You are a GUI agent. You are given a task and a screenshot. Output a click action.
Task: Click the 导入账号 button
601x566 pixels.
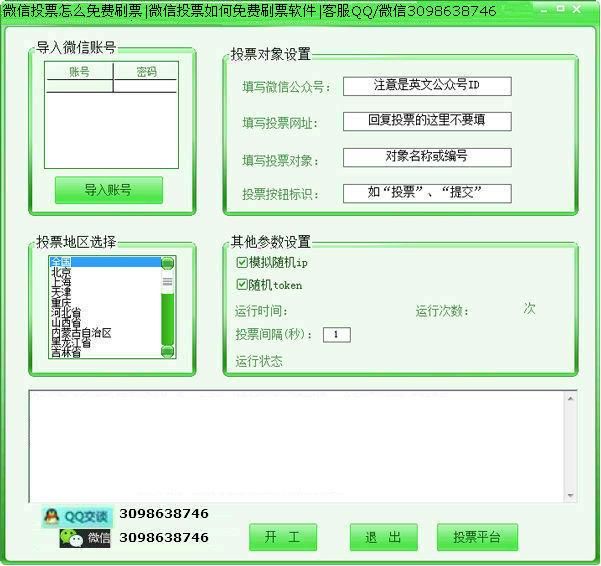coord(109,190)
